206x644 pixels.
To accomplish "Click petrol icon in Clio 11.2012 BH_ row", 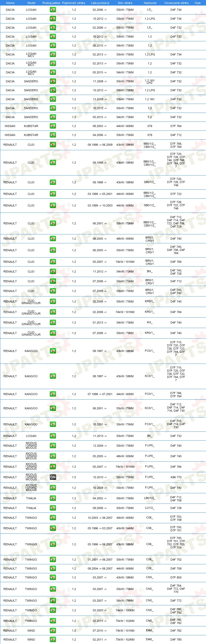I will coord(53,271).
